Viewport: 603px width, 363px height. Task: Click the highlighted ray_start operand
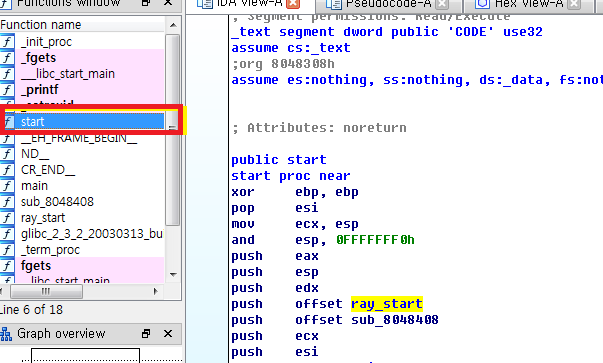(387, 304)
